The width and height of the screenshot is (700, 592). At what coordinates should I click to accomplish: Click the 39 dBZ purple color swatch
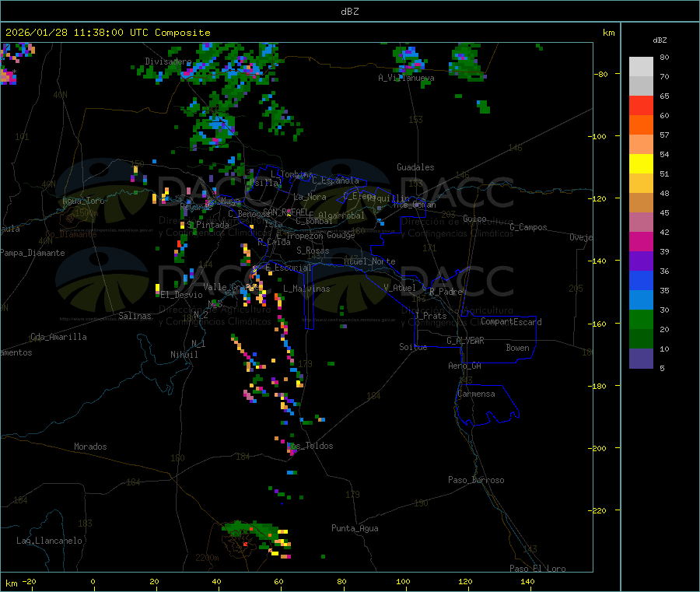click(x=641, y=261)
